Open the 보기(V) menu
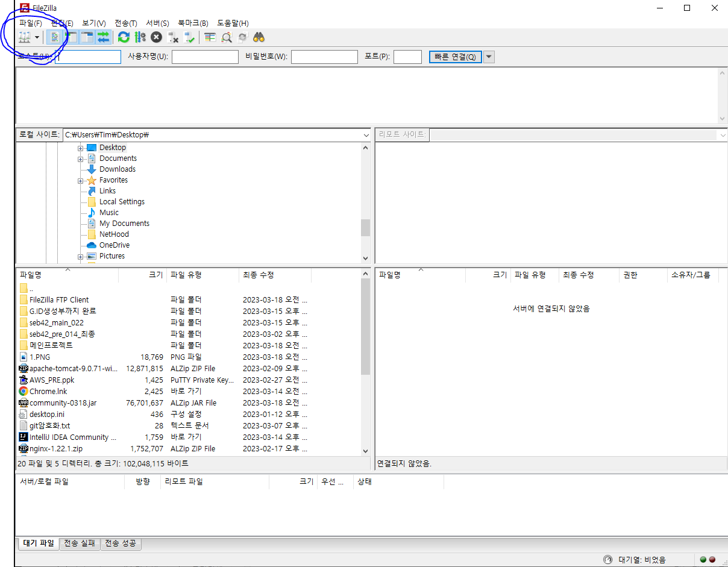 pos(94,23)
